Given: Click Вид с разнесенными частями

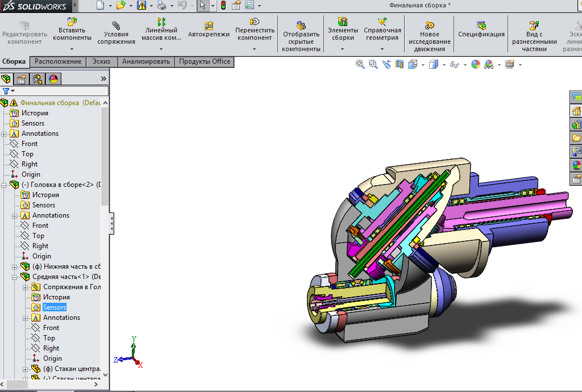Looking at the screenshot, I should click(x=534, y=36).
